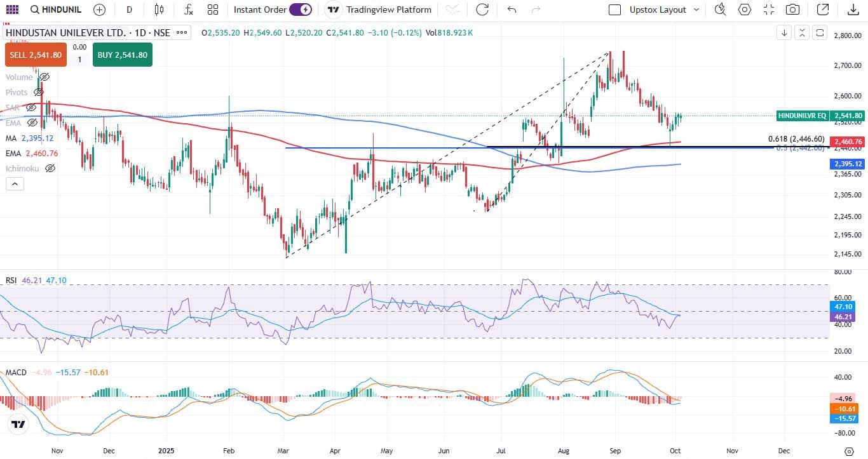Collapse the indicator legend list
Image resolution: width=868 pixels, height=459 pixels.
click(x=14, y=184)
